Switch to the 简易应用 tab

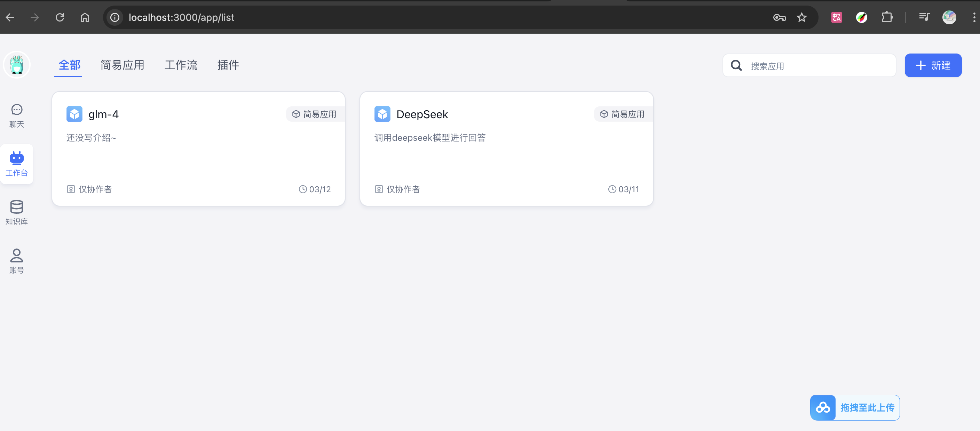click(x=122, y=65)
